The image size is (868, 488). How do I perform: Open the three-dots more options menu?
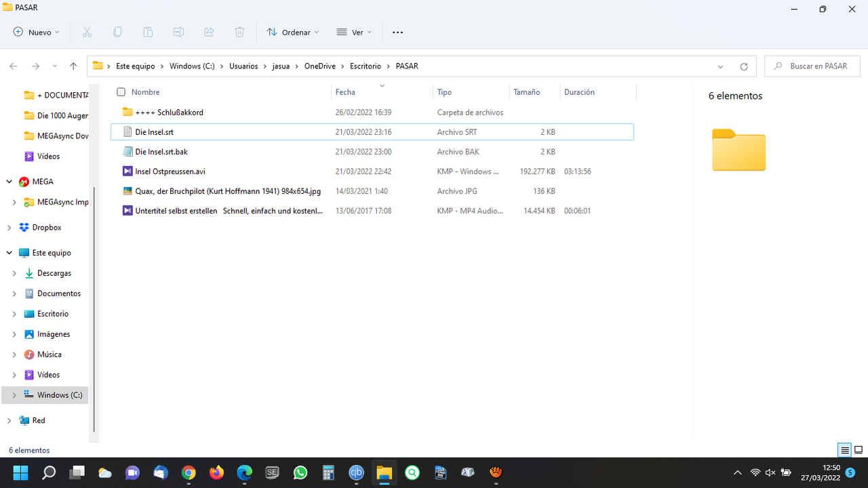(397, 32)
